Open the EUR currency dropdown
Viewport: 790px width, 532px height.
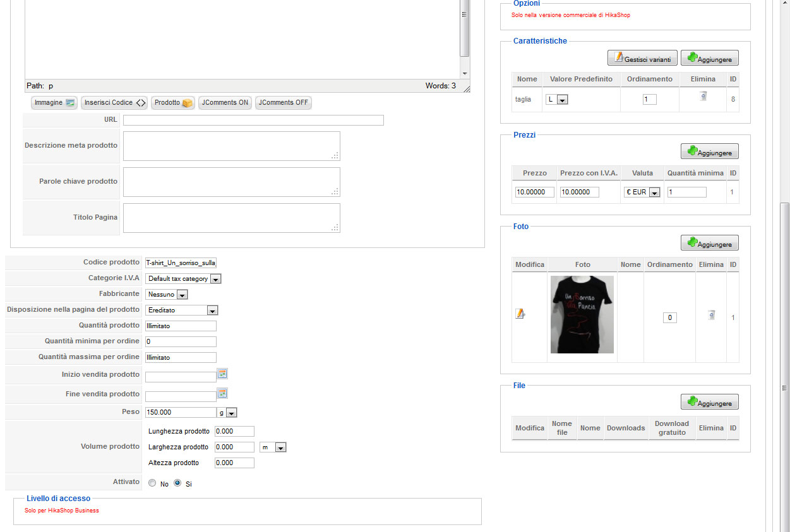(642, 192)
